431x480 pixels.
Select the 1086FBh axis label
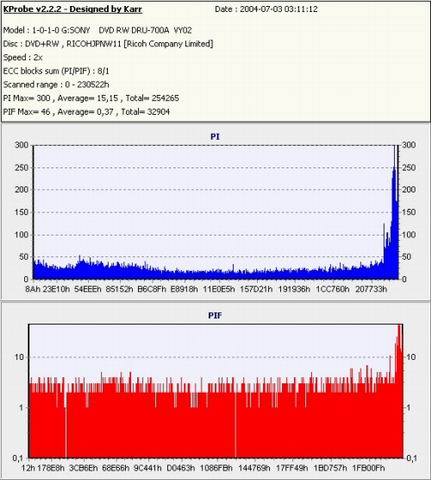[216, 468]
